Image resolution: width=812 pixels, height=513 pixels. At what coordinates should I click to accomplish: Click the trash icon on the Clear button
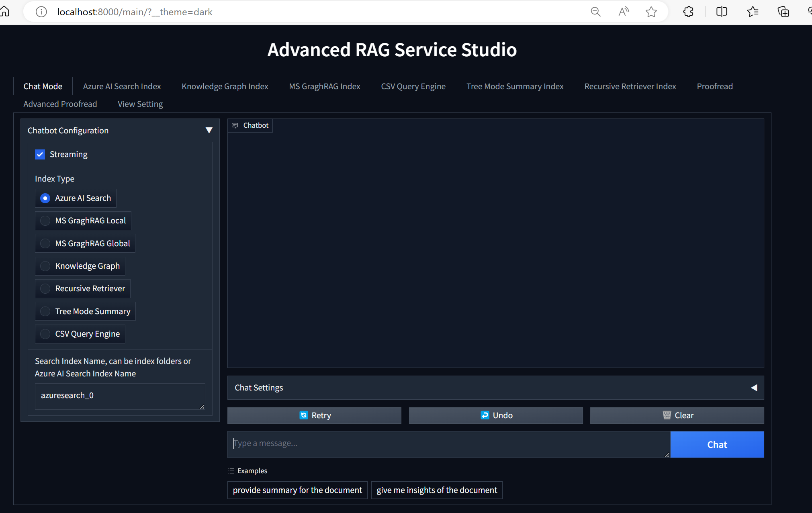(667, 415)
